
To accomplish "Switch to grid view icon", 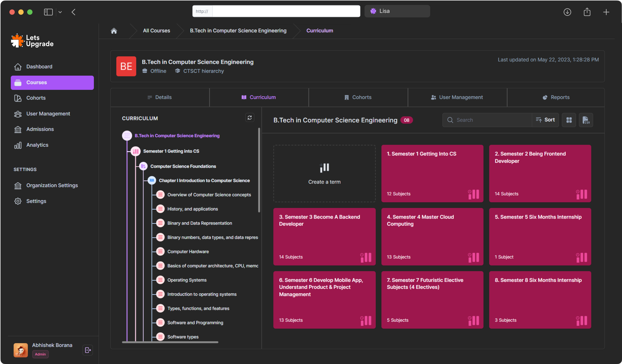I will [x=569, y=120].
